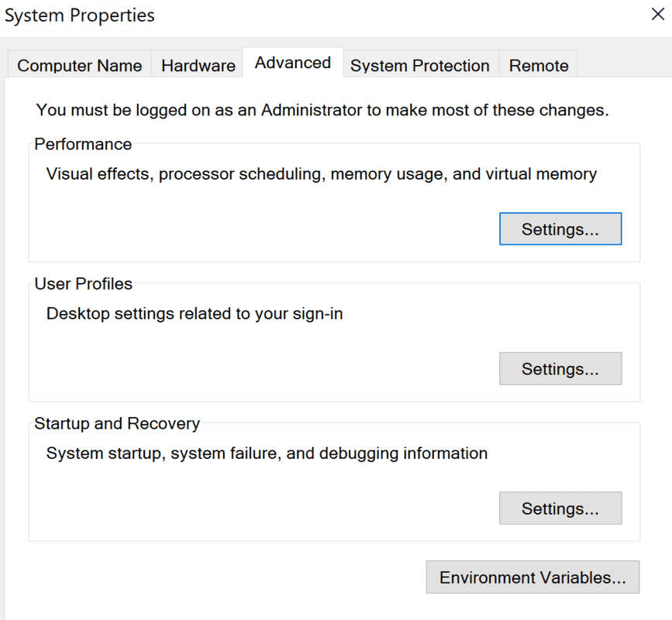The width and height of the screenshot is (672, 620).
Task: Open the Hardware tab
Action: [198, 66]
